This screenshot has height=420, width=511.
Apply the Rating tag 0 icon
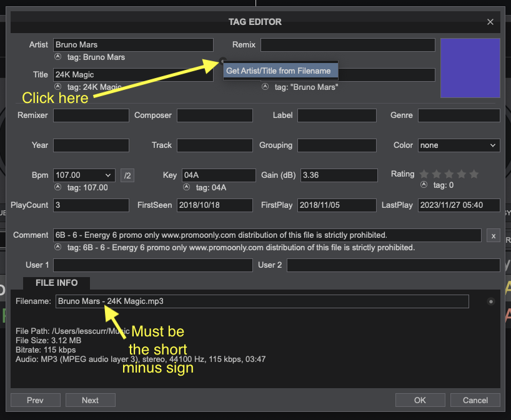pyautogui.click(x=424, y=185)
